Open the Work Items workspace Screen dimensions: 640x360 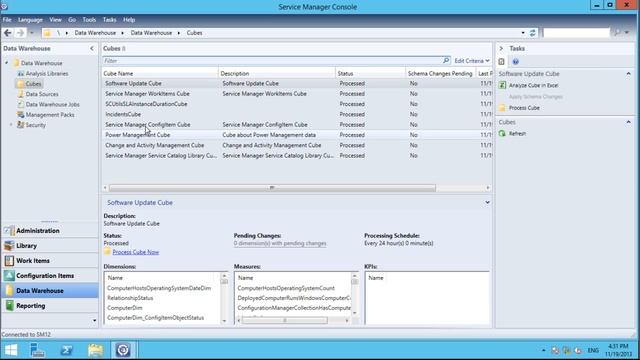[x=49, y=260]
